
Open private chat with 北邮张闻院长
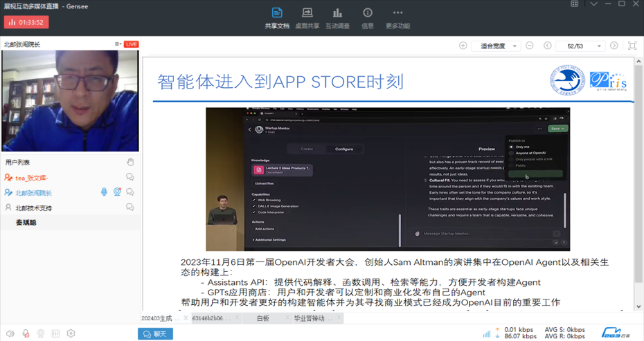[x=129, y=192]
